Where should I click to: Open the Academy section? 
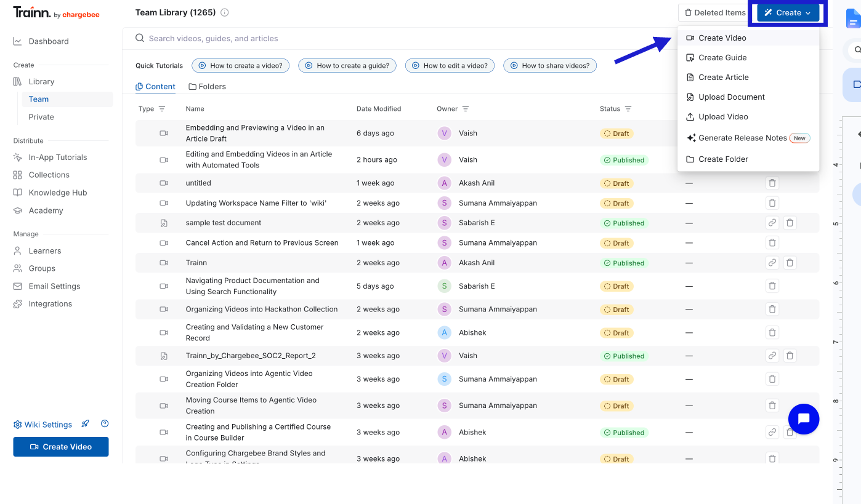click(46, 210)
